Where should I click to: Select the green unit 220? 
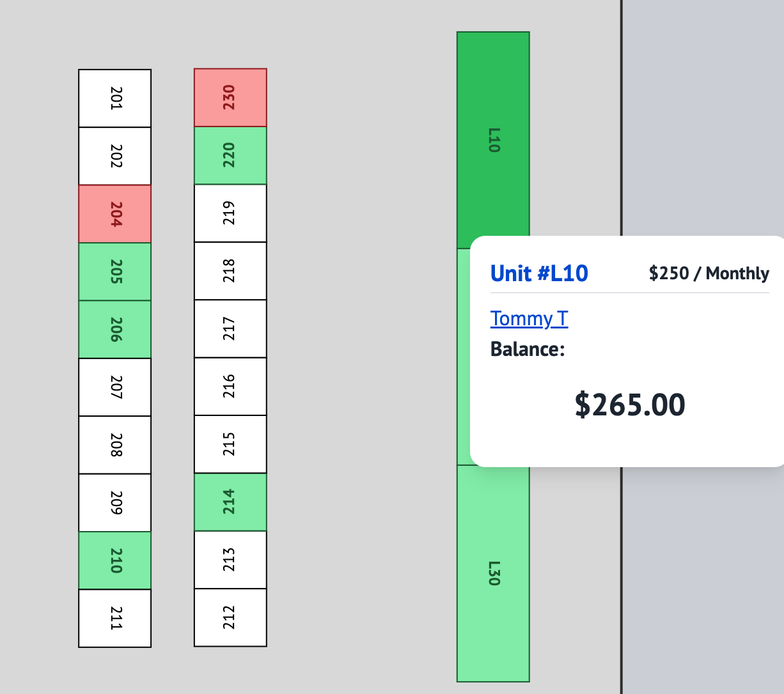click(x=230, y=155)
